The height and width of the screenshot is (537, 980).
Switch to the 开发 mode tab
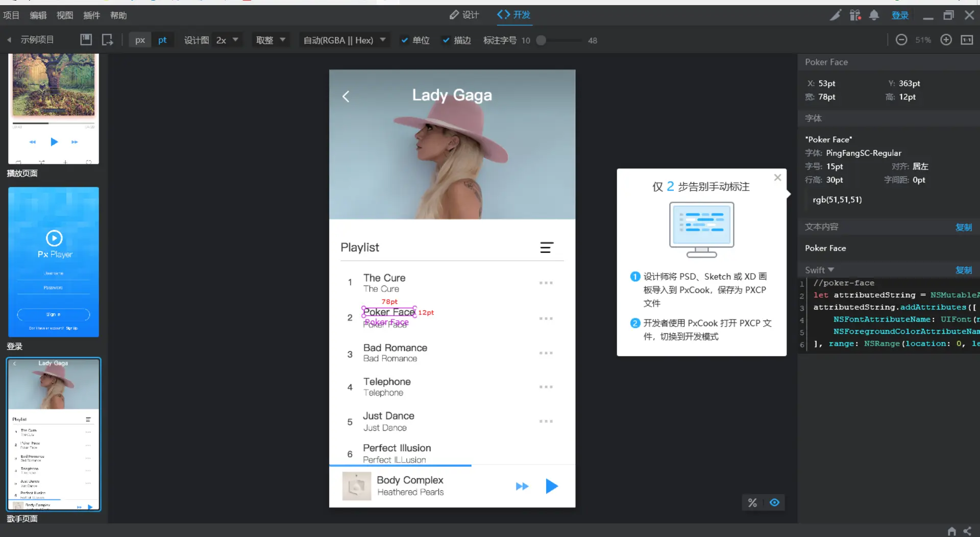514,15
